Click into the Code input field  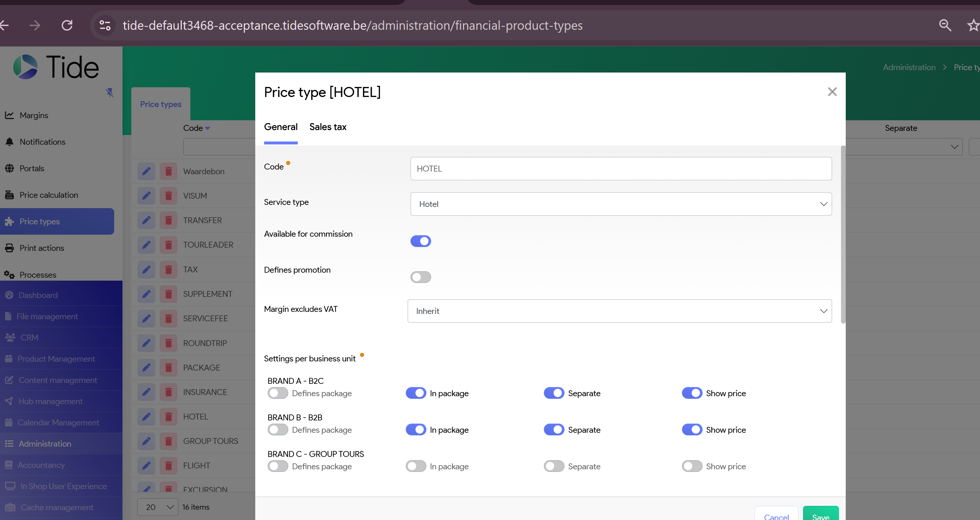pyautogui.click(x=621, y=169)
